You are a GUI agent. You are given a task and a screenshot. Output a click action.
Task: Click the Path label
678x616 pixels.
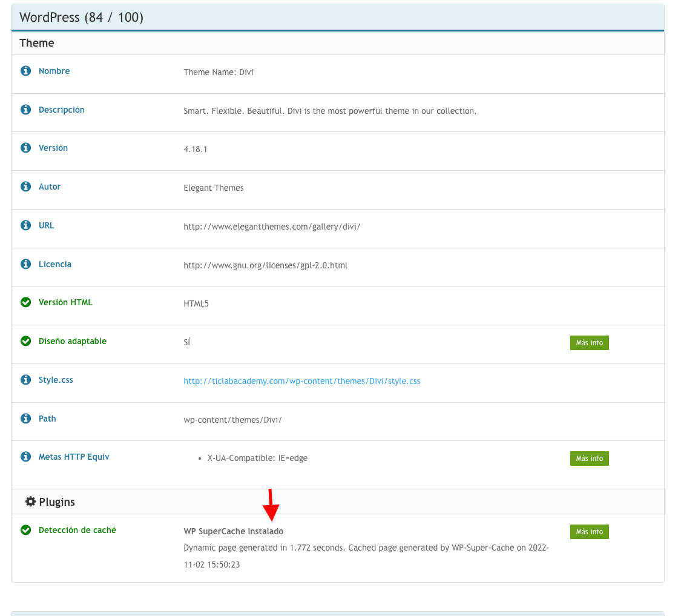pyautogui.click(x=47, y=419)
